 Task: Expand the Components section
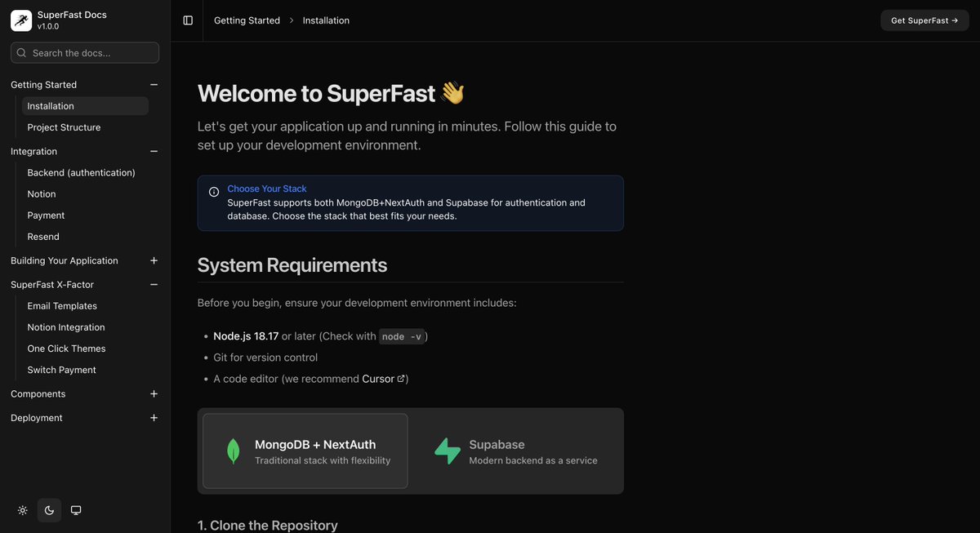tap(154, 393)
